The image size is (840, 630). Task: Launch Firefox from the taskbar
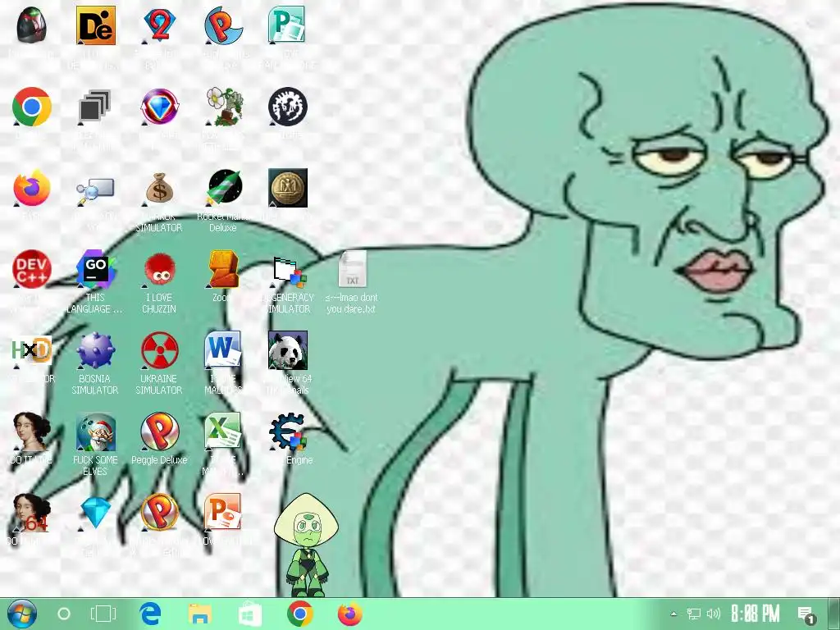[349, 614]
